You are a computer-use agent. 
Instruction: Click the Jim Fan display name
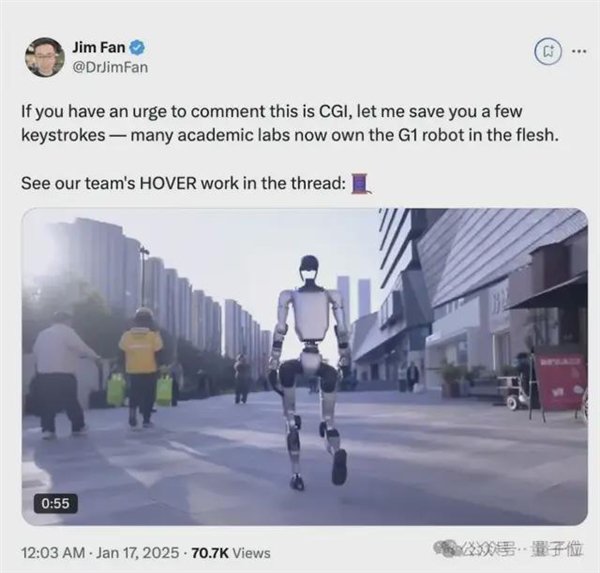(x=99, y=47)
